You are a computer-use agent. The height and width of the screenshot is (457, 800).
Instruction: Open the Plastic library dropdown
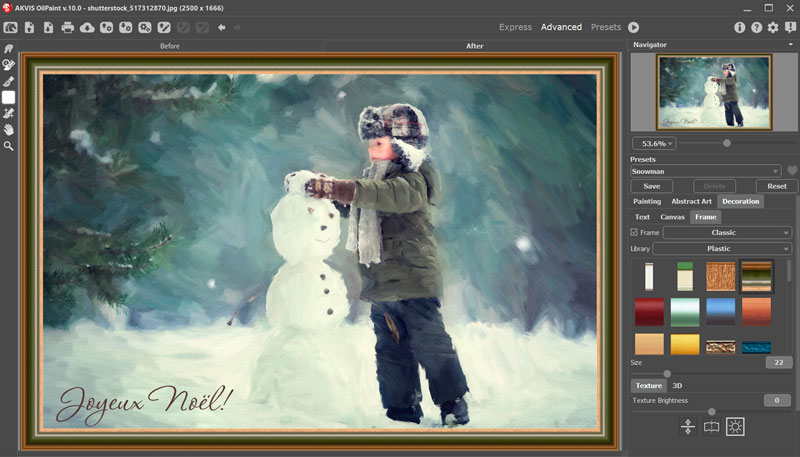point(722,249)
